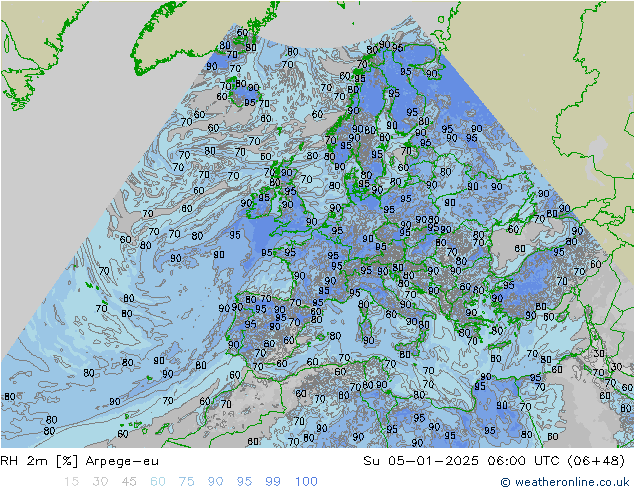Click the 'Arpege-eu' model name text
This screenshot has width=634, height=490.
pyautogui.click(x=122, y=461)
